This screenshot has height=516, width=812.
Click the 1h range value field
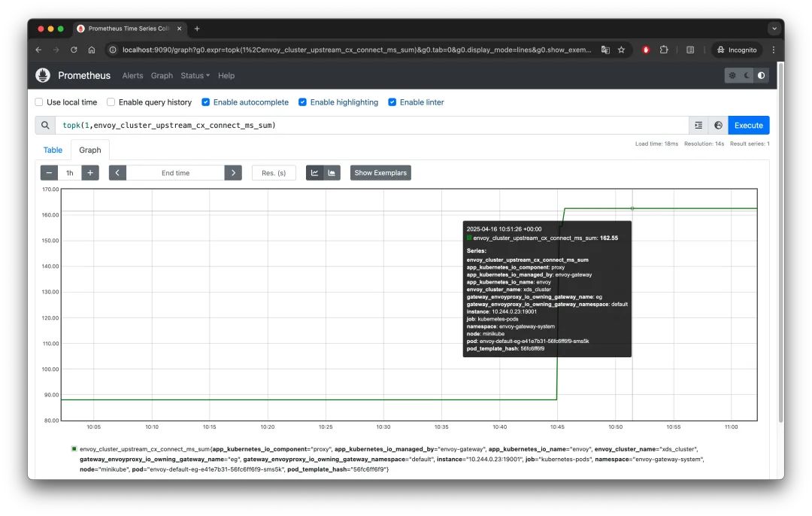(70, 173)
